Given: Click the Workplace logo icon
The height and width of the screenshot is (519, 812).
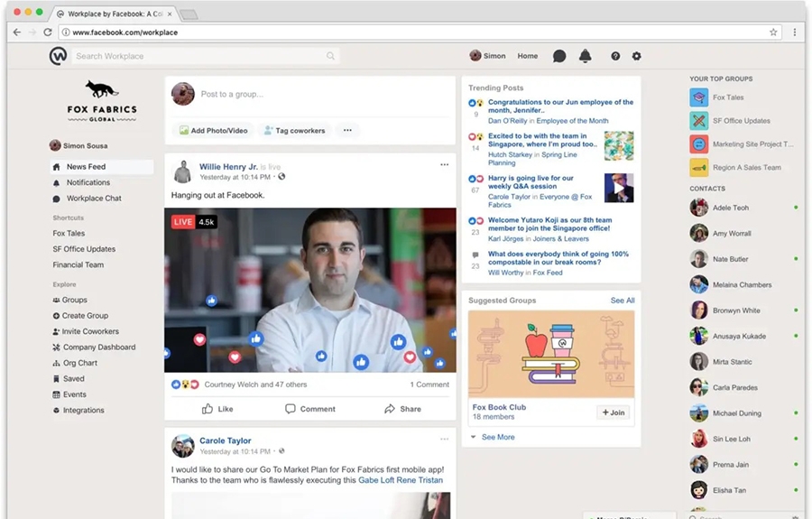Looking at the screenshot, I should coord(58,56).
